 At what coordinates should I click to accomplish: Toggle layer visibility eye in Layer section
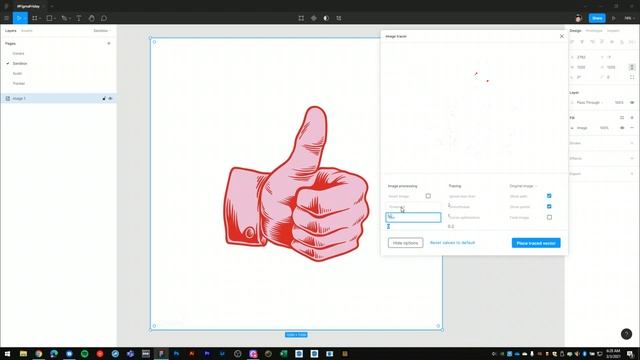tap(632, 102)
